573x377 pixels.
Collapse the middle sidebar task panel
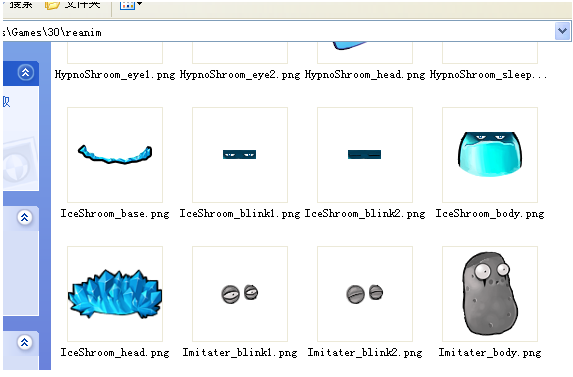point(24,217)
